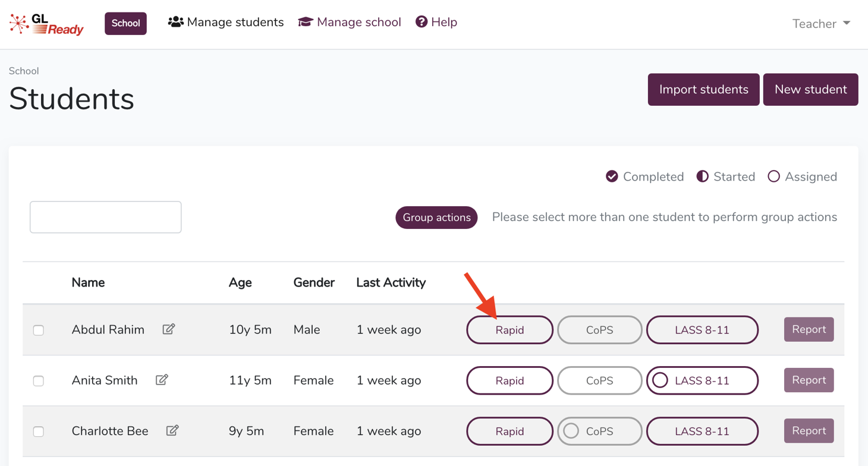Click edit icon next to Abdul Rahim

(x=169, y=329)
